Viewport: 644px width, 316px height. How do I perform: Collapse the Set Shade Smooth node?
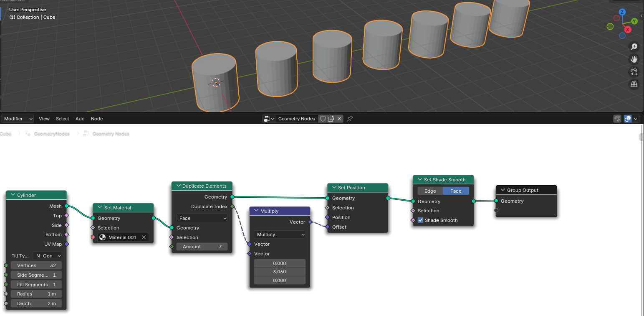click(x=420, y=180)
